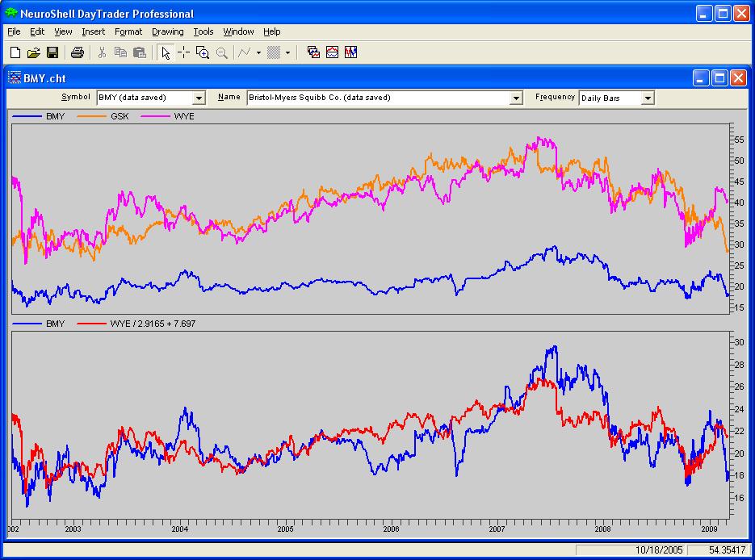Screen dimensions: 755x560
Task: Click the WYE / 2.9165 + 7.697 legend label
Action: pyautogui.click(x=153, y=324)
